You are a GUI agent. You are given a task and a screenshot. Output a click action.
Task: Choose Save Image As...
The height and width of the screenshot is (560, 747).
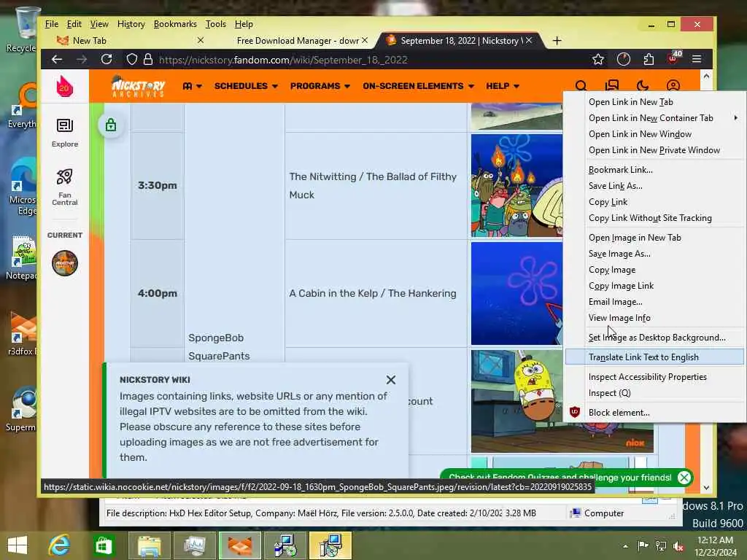[656, 253]
